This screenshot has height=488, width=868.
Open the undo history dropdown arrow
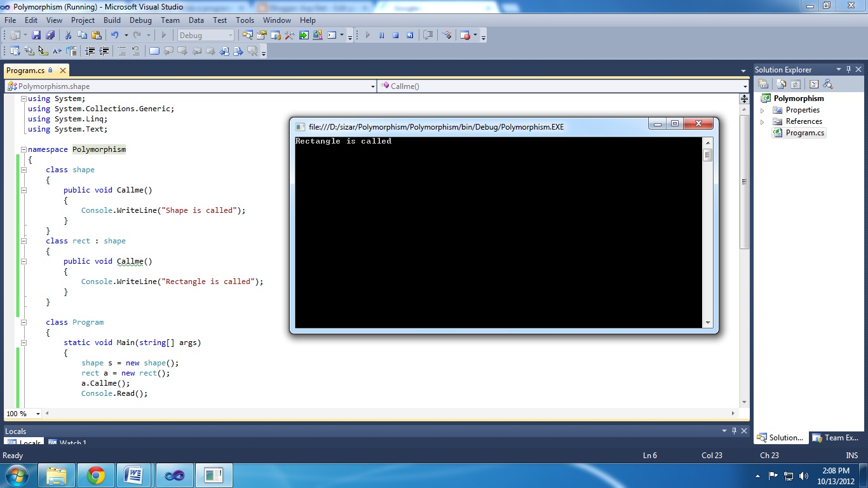click(x=126, y=35)
